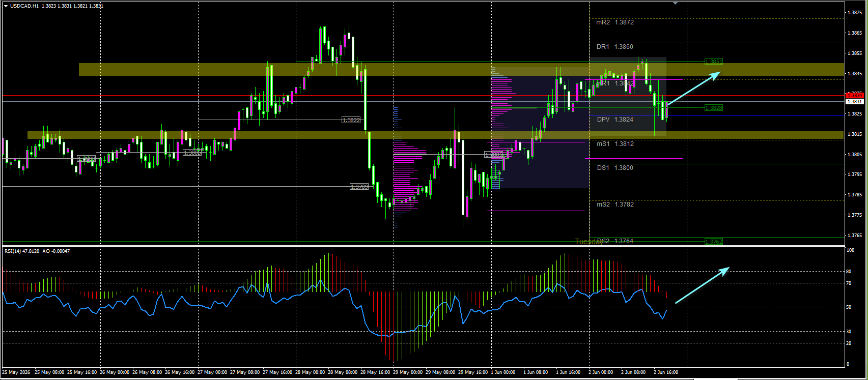The height and width of the screenshot is (380, 868).
Task: Click the 25 May 2026 time label
Action: pyautogui.click(x=16, y=372)
